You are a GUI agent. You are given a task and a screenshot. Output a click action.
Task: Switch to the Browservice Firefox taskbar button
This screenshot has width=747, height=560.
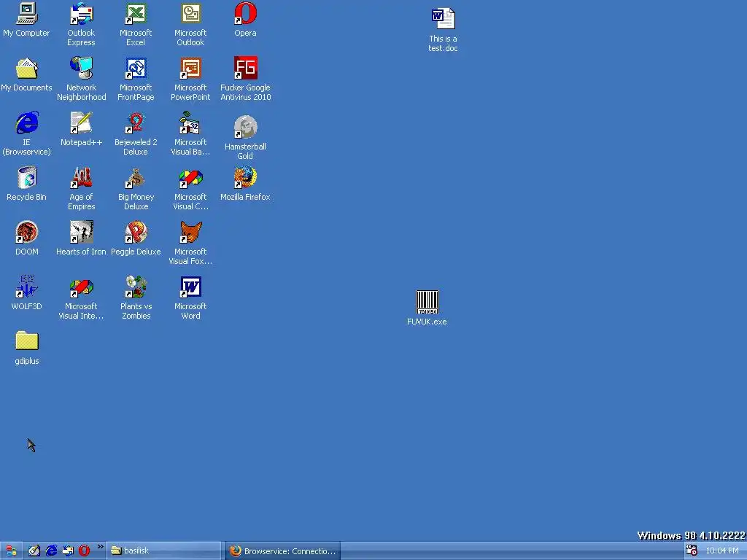(x=282, y=551)
